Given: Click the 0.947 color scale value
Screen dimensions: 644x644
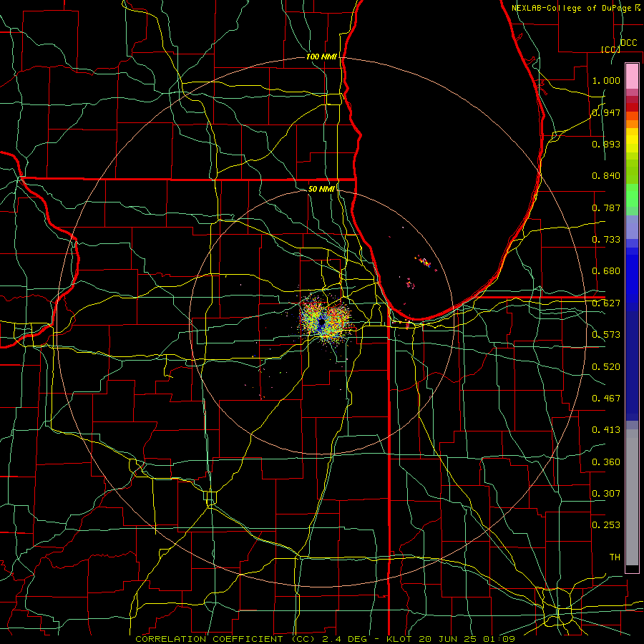Looking at the screenshot, I should click(x=606, y=112).
